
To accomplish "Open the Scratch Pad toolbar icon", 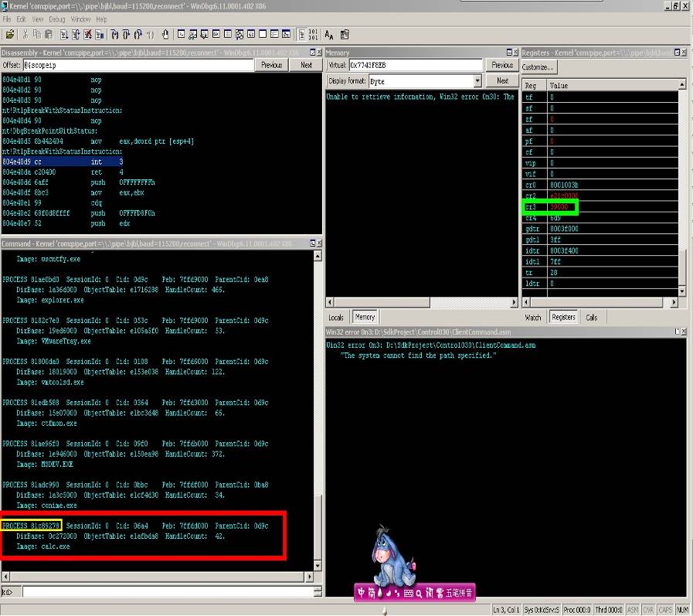I will pyautogui.click(x=263, y=35).
